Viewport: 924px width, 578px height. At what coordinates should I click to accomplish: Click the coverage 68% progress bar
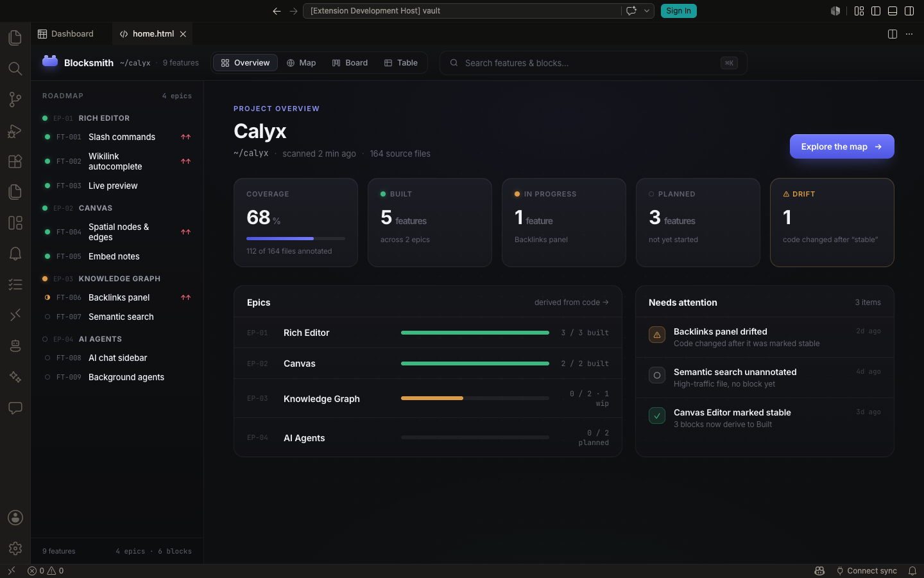pyautogui.click(x=296, y=238)
